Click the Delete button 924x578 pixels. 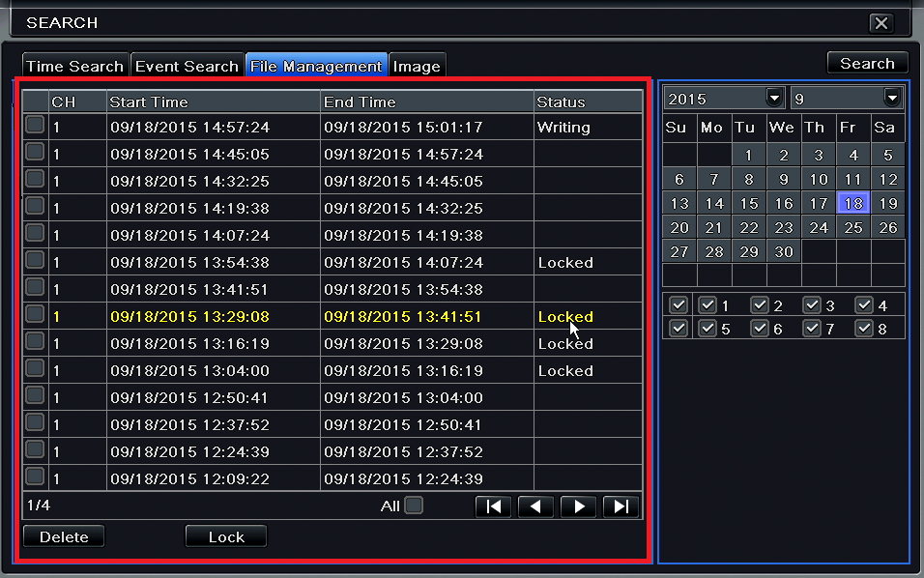[64, 536]
